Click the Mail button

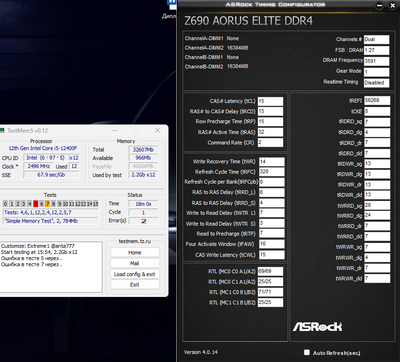click(135, 263)
